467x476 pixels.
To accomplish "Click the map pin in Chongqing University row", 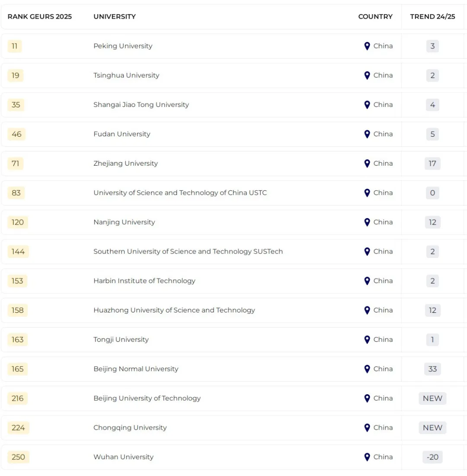I will click(367, 428).
